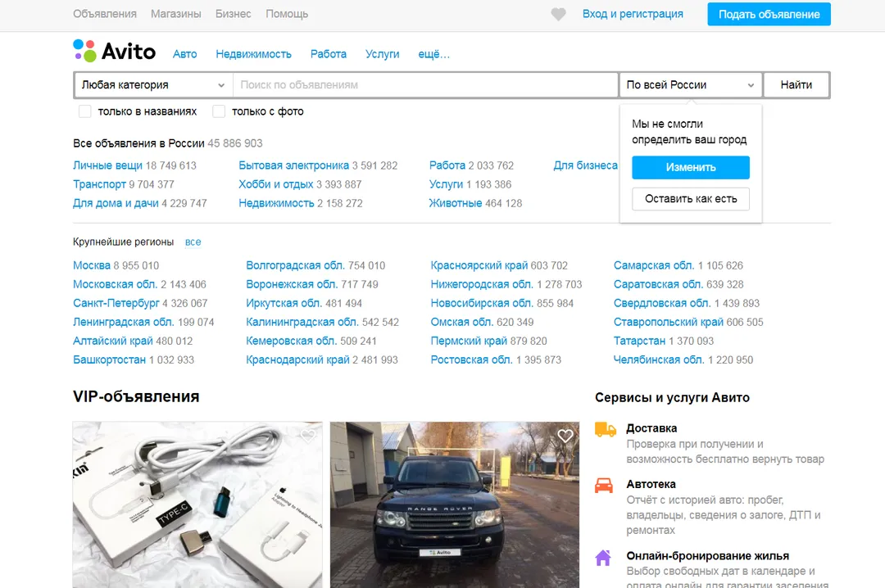The height and width of the screenshot is (588, 885).
Task: Open the Range Rover VIP listing photo
Action: [x=455, y=505]
